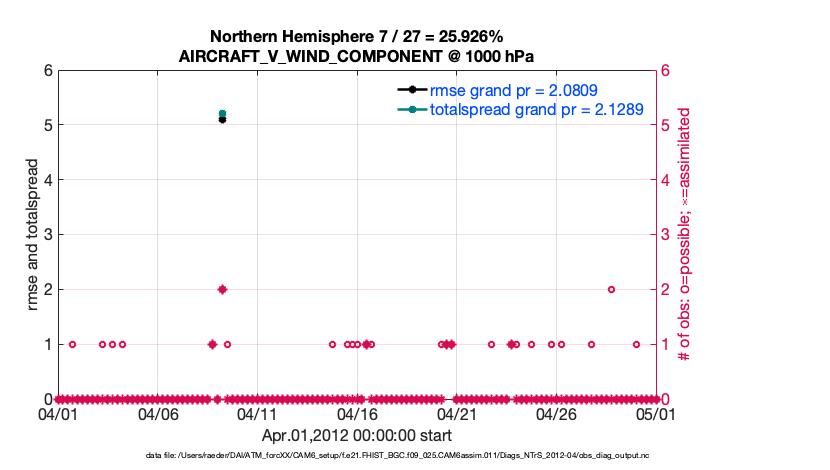Click the first open circle after 04/01
This screenshot has width=830, height=470.
tap(72, 344)
